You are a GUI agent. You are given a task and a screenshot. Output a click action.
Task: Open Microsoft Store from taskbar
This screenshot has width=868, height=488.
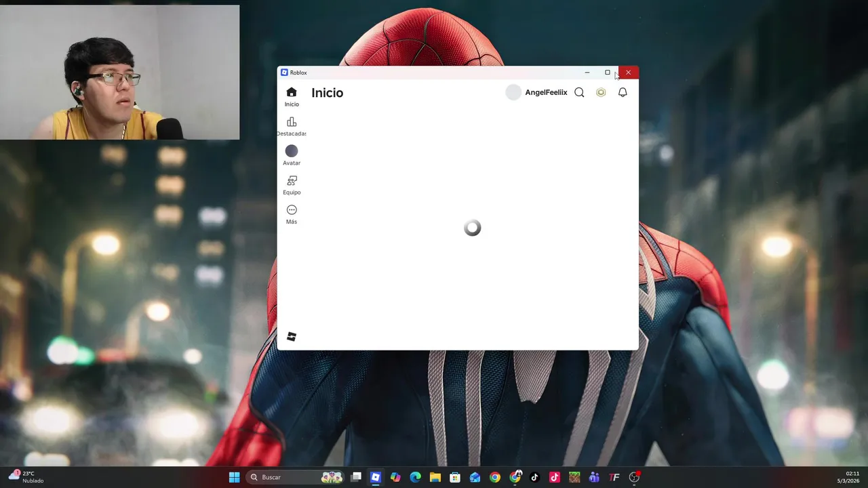tap(455, 477)
